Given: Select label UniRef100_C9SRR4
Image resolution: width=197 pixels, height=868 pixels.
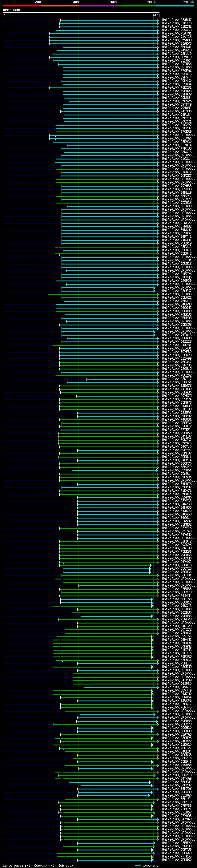Looking at the screenshot, I should pyautogui.click(x=177, y=399).
